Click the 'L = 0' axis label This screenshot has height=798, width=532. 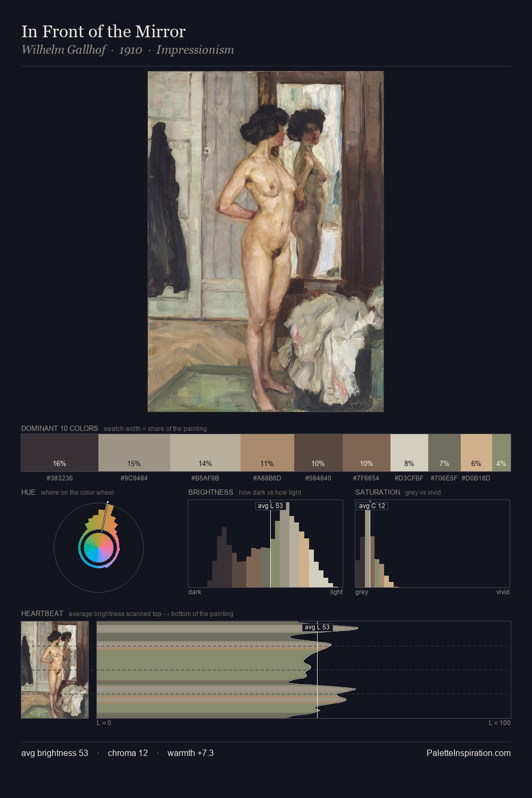pos(104,723)
